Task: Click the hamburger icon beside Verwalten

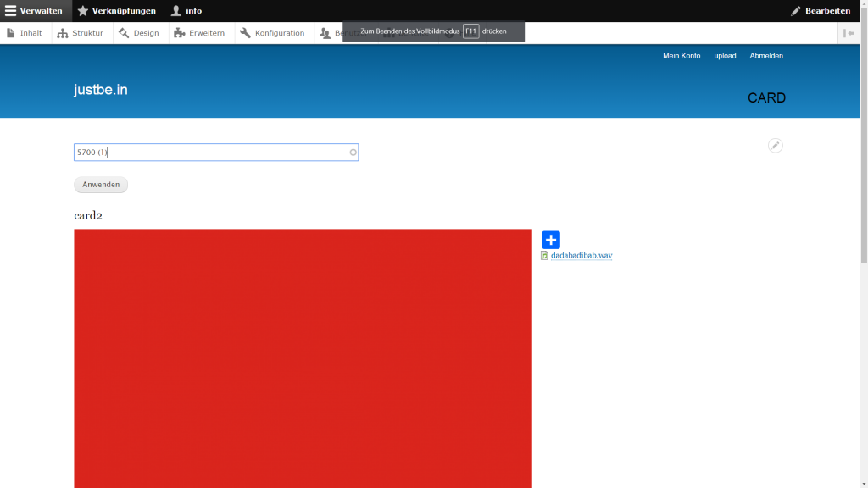Action: (x=11, y=11)
